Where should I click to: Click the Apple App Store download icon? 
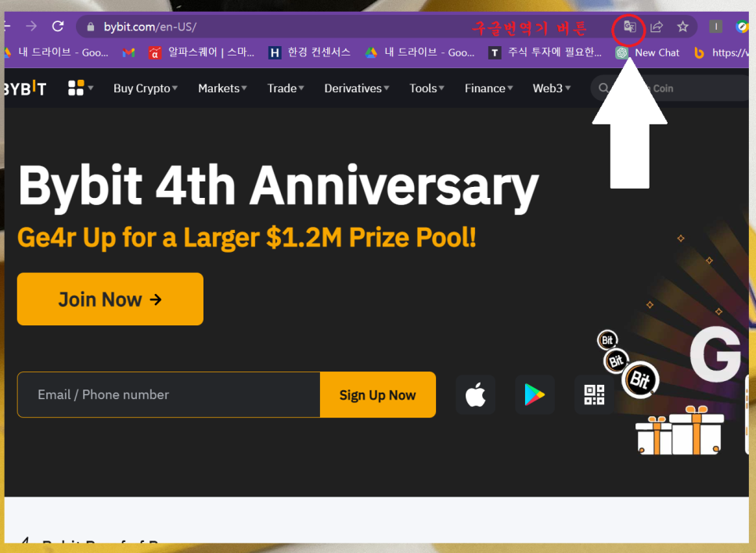point(475,395)
